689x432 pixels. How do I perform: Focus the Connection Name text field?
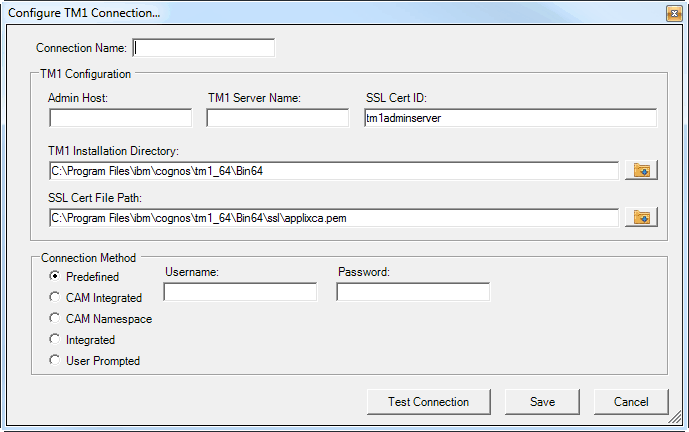tap(204, 48)
